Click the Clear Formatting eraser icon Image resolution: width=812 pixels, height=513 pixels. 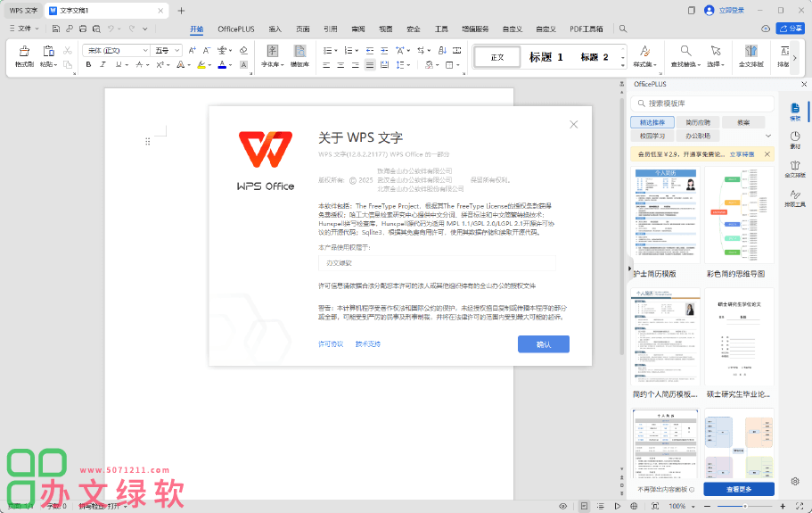(x=243, y=50)
